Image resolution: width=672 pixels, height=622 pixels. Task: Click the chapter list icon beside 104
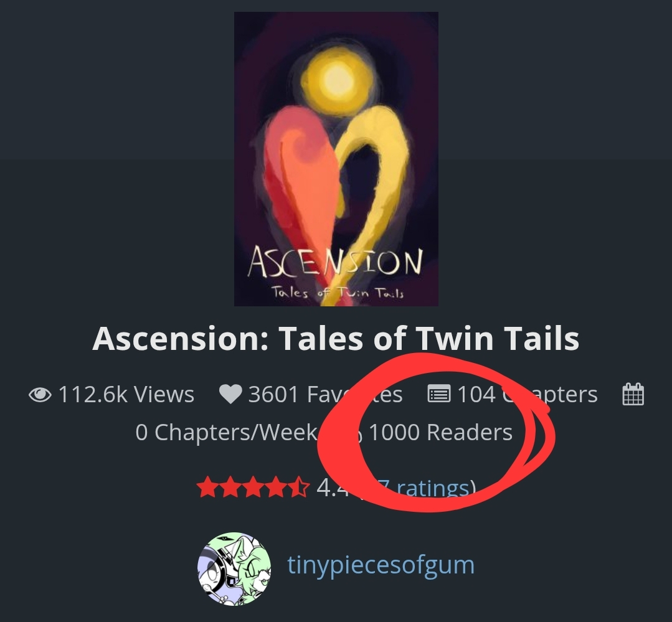pyautogui.click(x=439, y=394)
